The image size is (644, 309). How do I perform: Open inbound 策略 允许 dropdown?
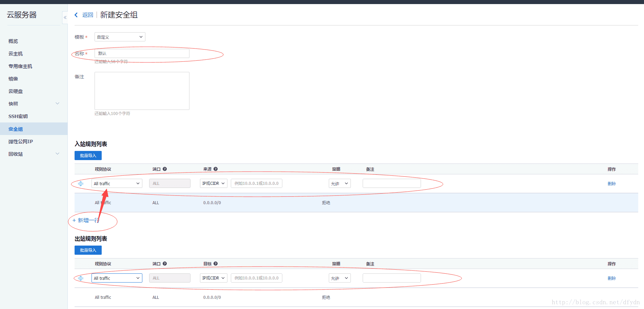coord(340,184)
